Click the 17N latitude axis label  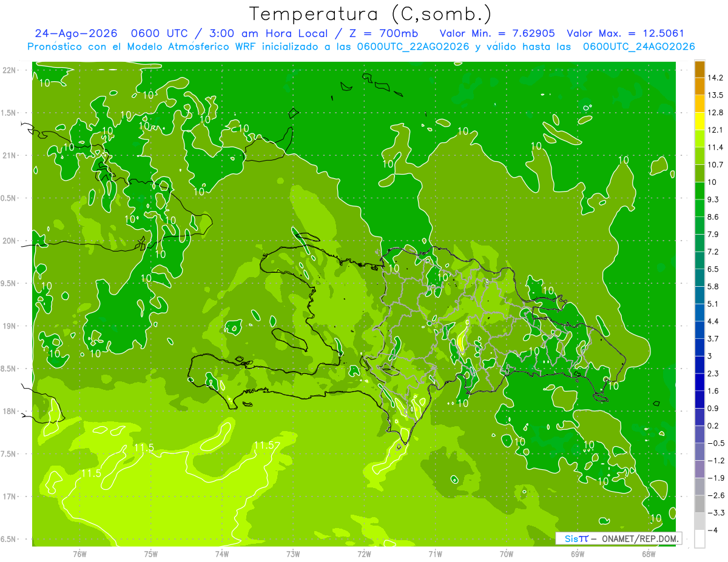(10, 497)
